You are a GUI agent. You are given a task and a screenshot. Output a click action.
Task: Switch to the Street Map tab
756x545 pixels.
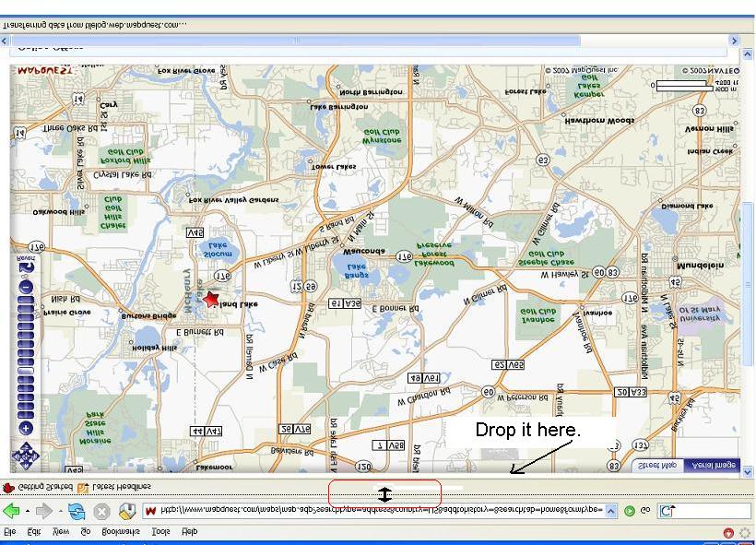pos(658,465)
